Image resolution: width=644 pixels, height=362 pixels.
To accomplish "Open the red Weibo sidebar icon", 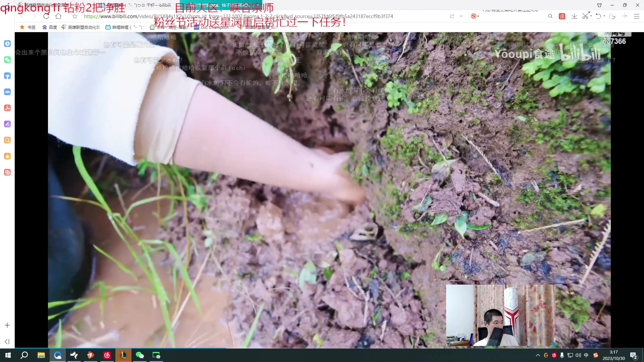I will click(x=7, y=172).
